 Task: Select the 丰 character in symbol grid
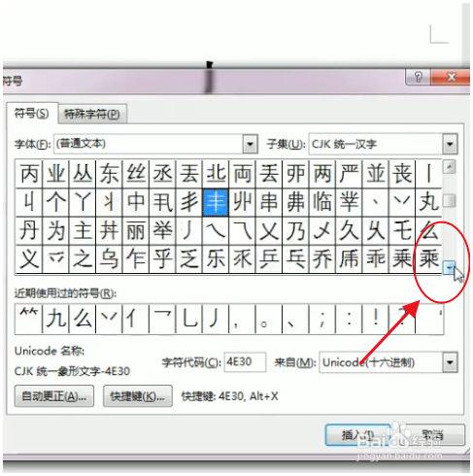pos(216,202)
